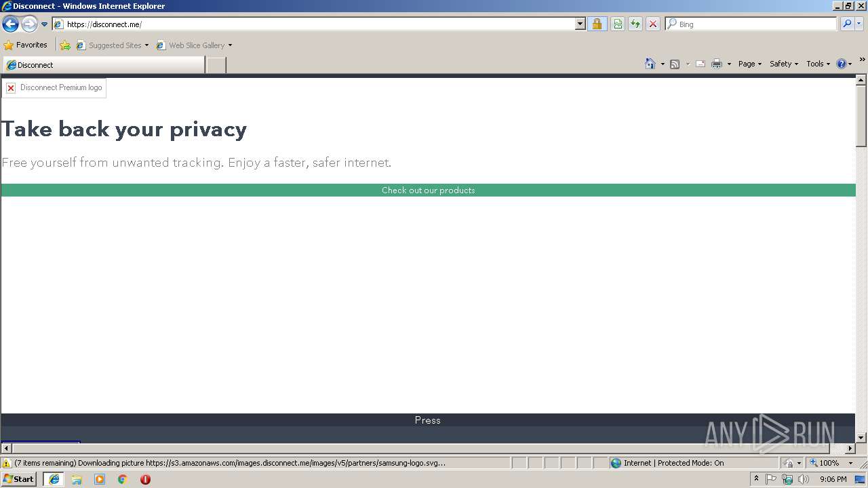Viewport: 868px width, 488px height.
Task: Click the horizontal scrollbar right arrow
Action: [x=850, y=449]
